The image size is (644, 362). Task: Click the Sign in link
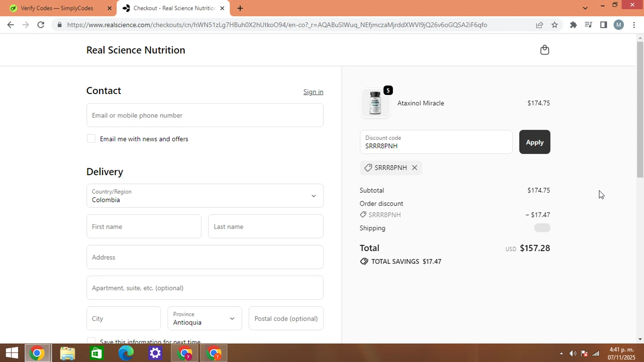(313, 92)
